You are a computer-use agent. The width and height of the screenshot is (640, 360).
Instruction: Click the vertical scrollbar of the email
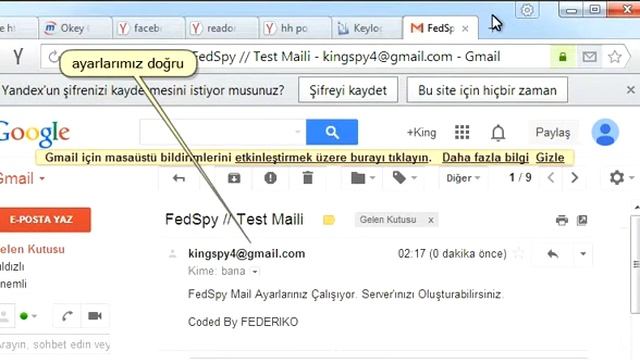[x=635, y=264]
